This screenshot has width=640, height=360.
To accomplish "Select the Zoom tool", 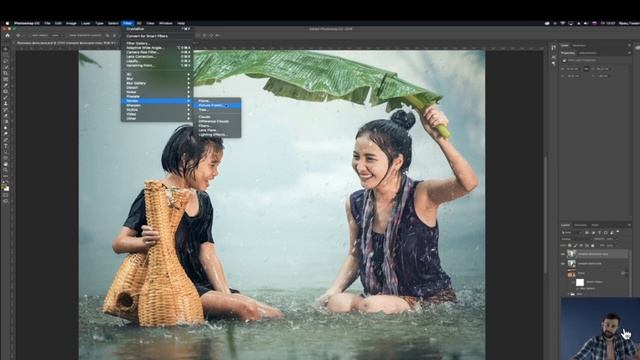I will coord(6,171).
